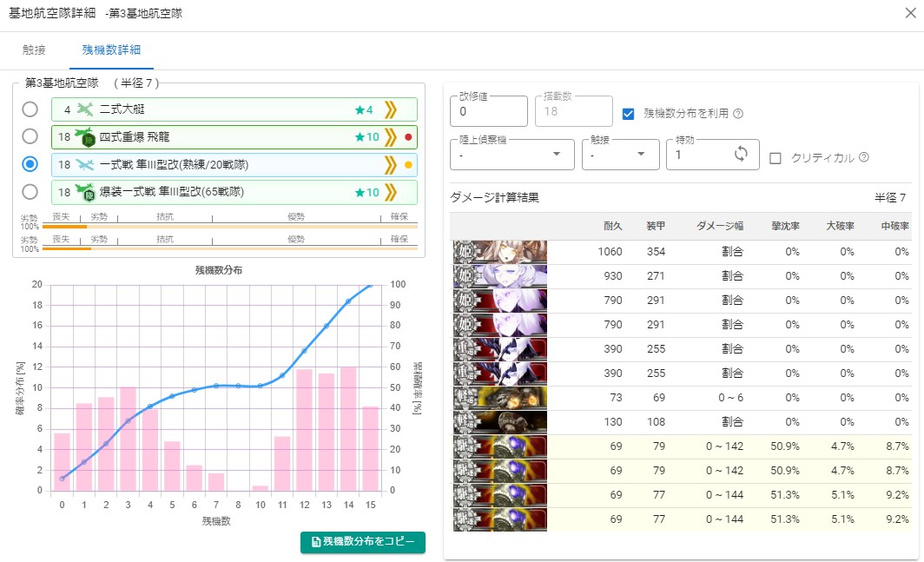Click help icon next to 残機数分布を利用
This screenshot has width=924, height=562.
click(x=738, y=114)
